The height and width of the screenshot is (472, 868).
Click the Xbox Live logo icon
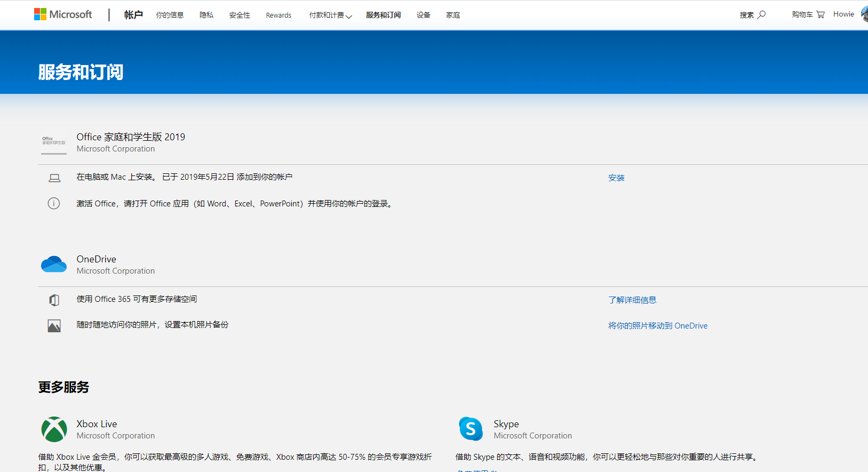pyautogui.click(x=54, y=429)
